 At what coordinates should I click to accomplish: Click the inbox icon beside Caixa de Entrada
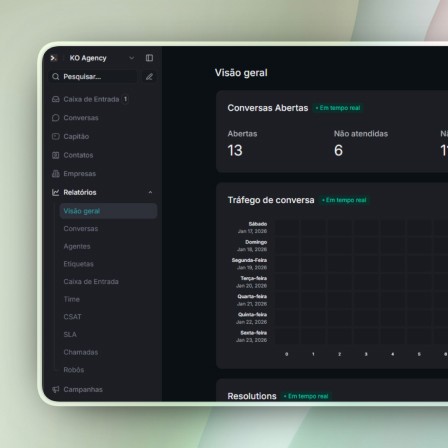56,99
